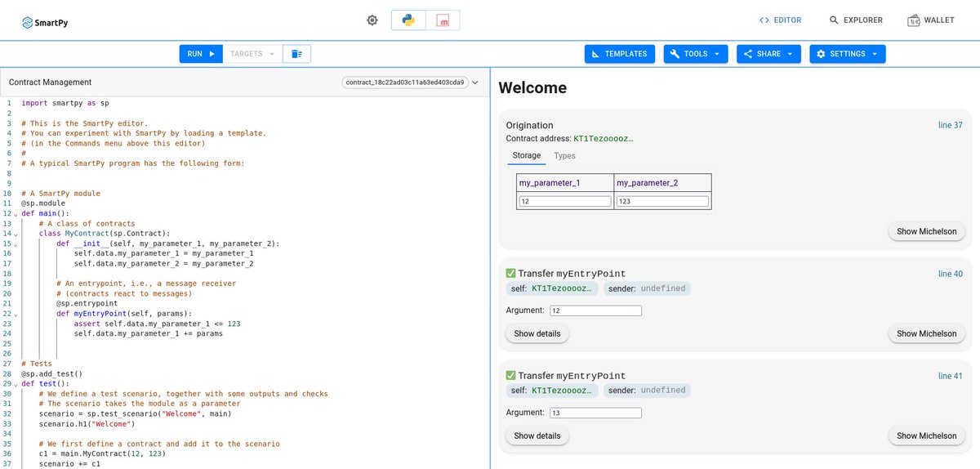Click the my_parameter_2 value field
The image size is (980, 469).
662,201
